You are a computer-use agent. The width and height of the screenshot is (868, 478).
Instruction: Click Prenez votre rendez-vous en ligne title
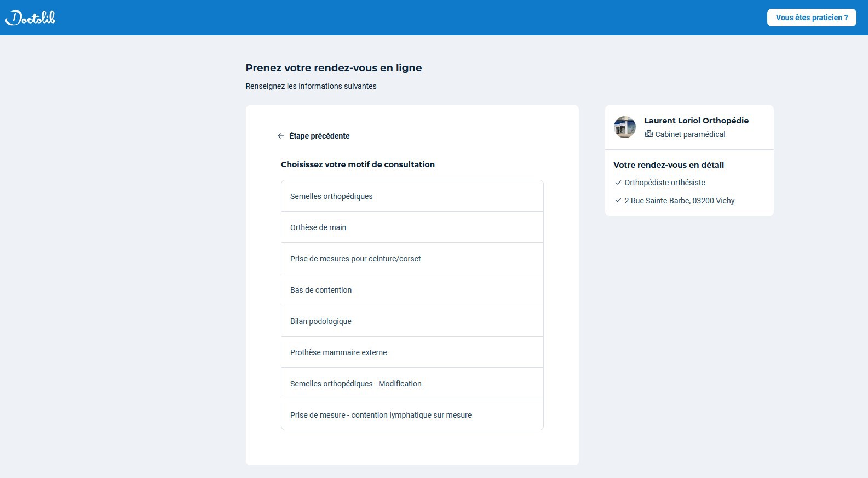[x=334, y=68]
